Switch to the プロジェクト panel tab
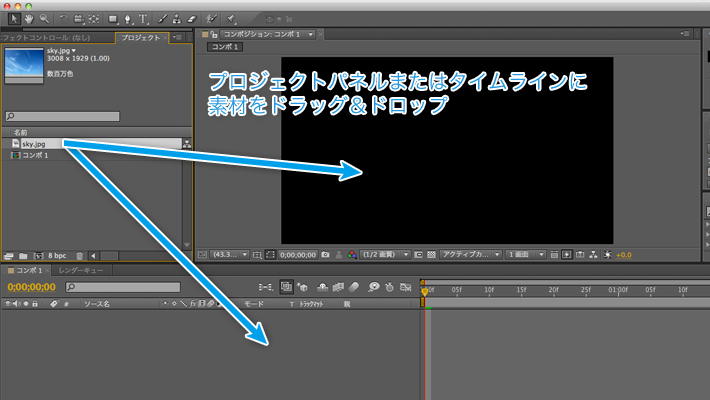710x400 pixels. [x=138, y=37]
